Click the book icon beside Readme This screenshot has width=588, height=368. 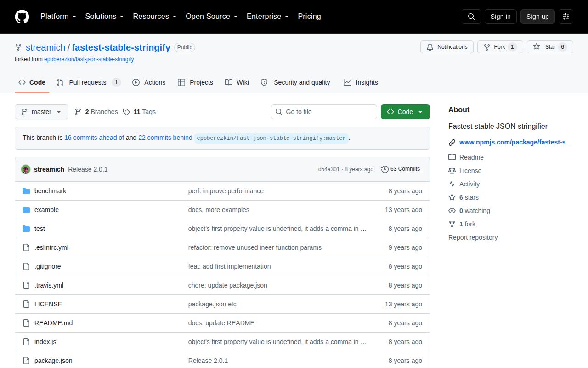452,157
